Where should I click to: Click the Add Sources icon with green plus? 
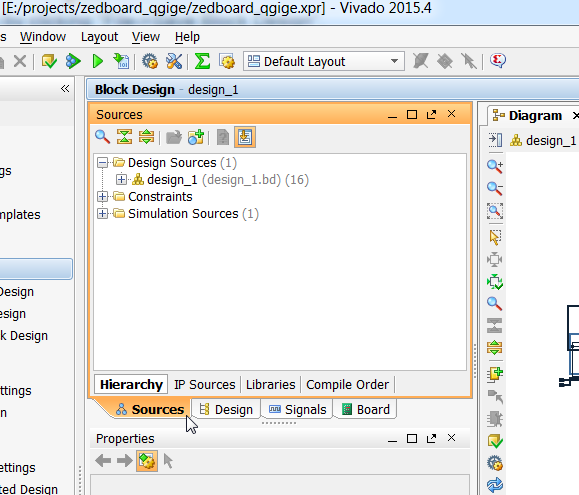pyautogui.click(x=196, y=137)
